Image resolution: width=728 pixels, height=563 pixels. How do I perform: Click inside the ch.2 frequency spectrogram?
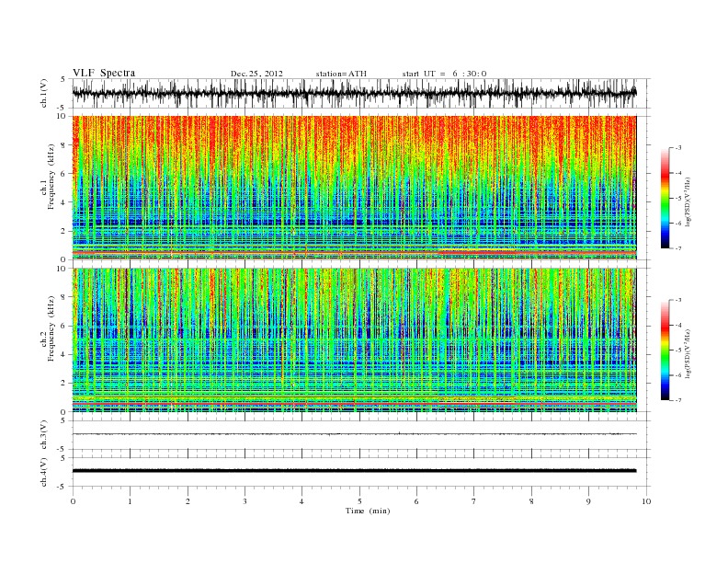354,340
